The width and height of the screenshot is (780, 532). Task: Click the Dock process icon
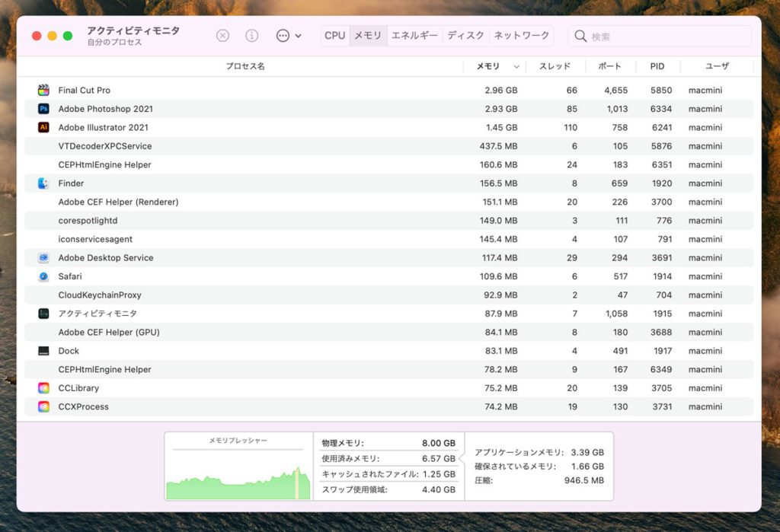43,351
